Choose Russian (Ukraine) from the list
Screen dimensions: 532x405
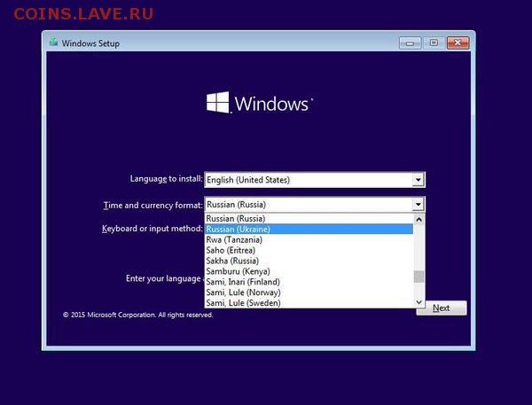(x=309, y=230)
